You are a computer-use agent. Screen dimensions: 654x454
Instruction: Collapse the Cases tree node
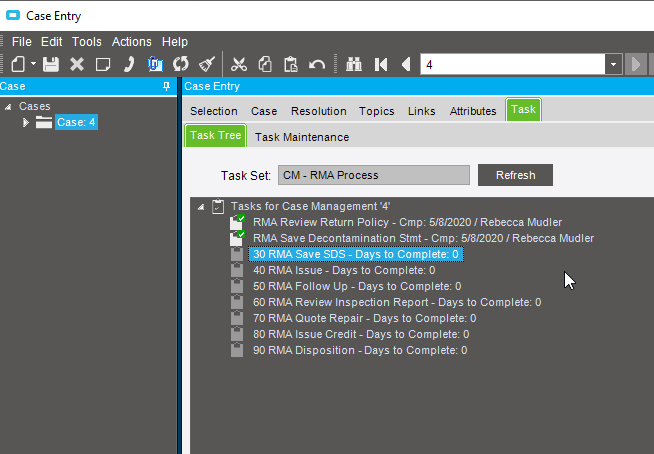8,107
